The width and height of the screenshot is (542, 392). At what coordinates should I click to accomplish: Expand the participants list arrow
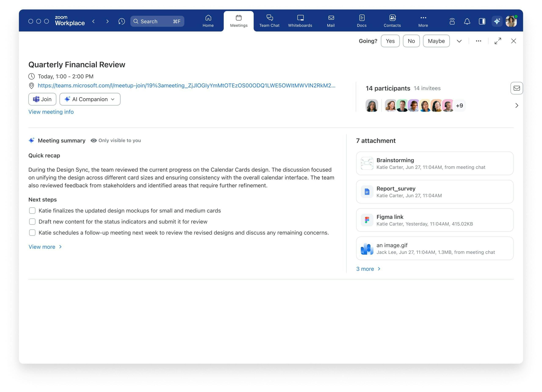516,106
